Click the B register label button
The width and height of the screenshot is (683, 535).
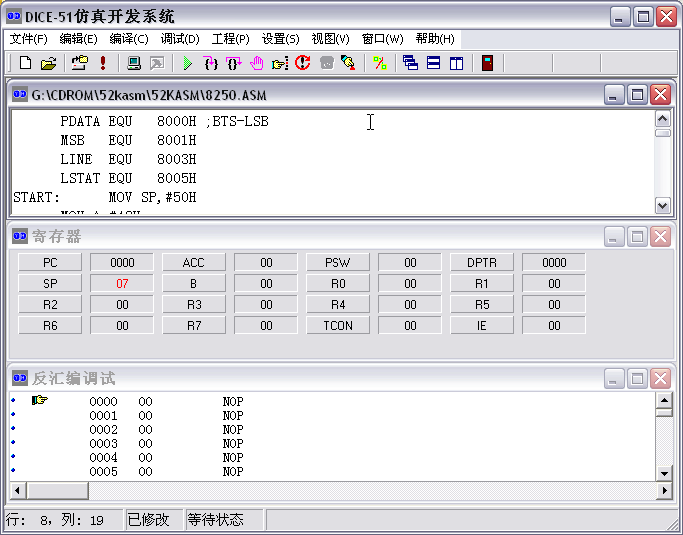click(194, 284)
